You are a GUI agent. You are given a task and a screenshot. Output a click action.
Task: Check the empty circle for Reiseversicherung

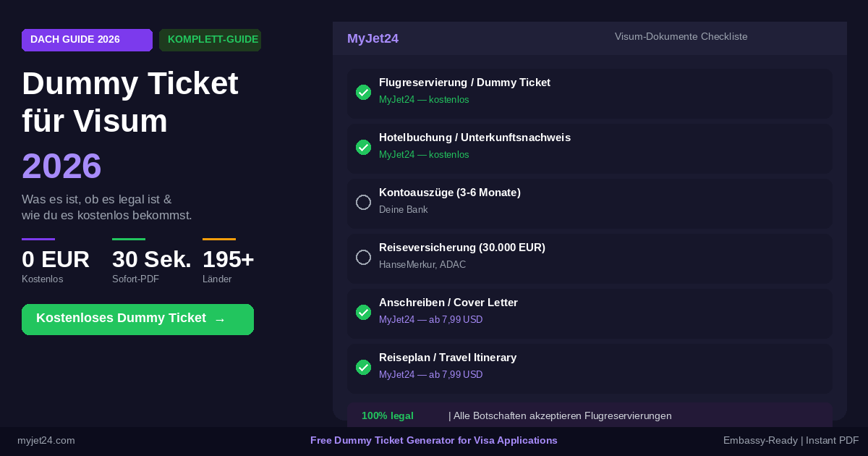tap(364, 258)
